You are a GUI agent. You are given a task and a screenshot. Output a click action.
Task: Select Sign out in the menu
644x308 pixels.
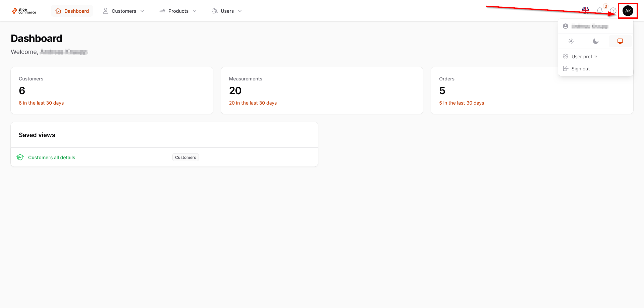(x=581, y=69)
